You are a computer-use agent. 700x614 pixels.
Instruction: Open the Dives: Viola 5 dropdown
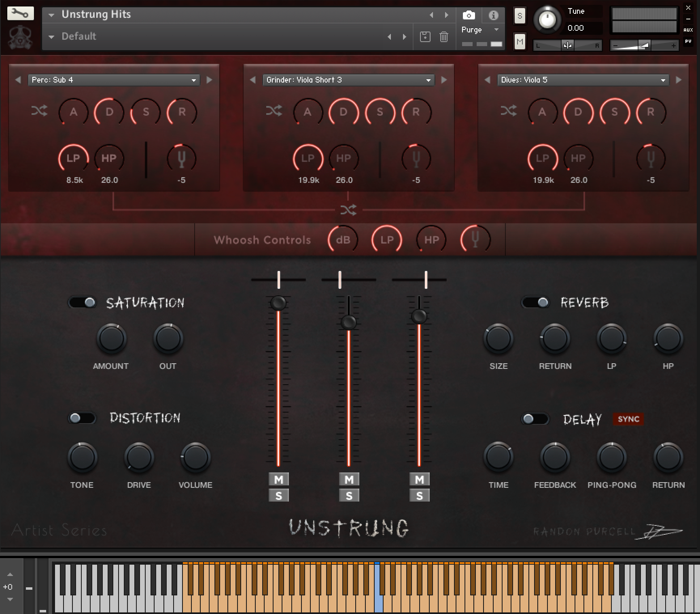pyautogui.click(x=583, y=80)
